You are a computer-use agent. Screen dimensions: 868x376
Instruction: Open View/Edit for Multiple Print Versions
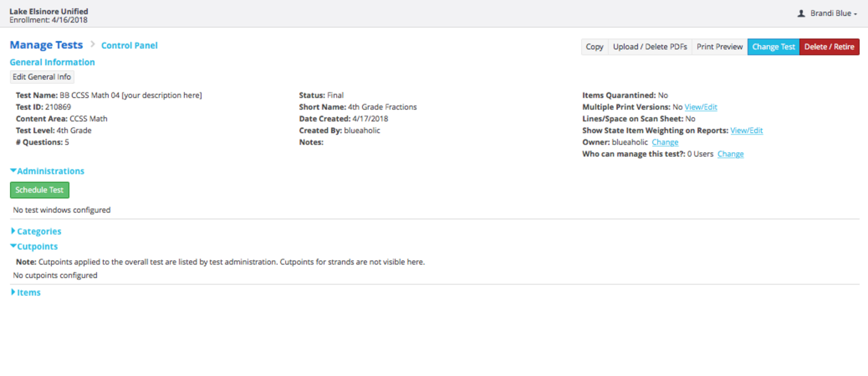click(x=701, y=107)
